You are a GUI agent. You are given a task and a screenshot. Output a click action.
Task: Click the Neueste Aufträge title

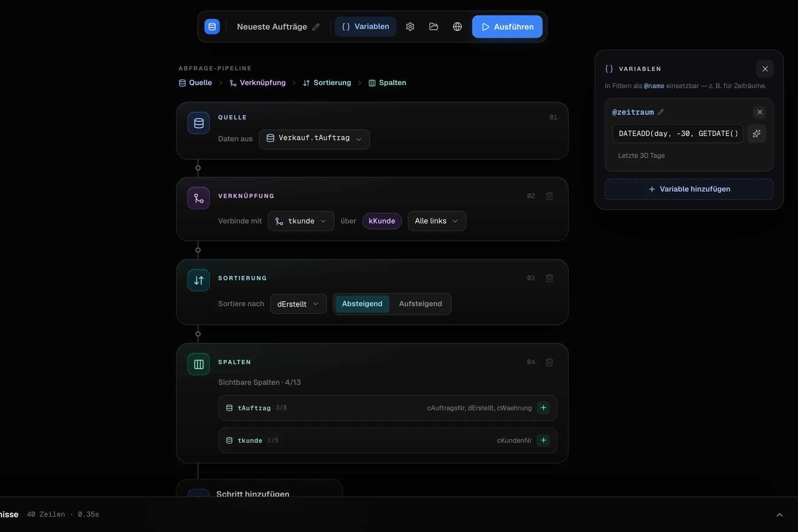click(272, 27)
